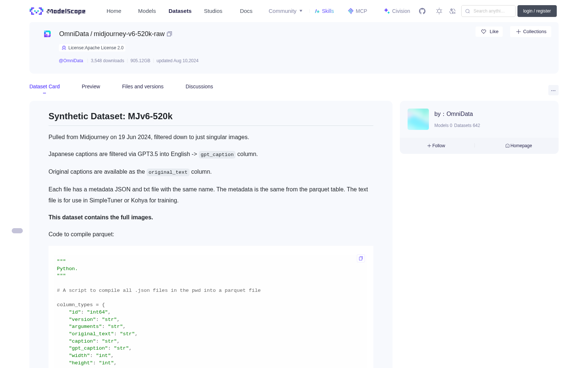Switch to the Preview tab
This screenshot has width=588, height=368.
point(91,86)
